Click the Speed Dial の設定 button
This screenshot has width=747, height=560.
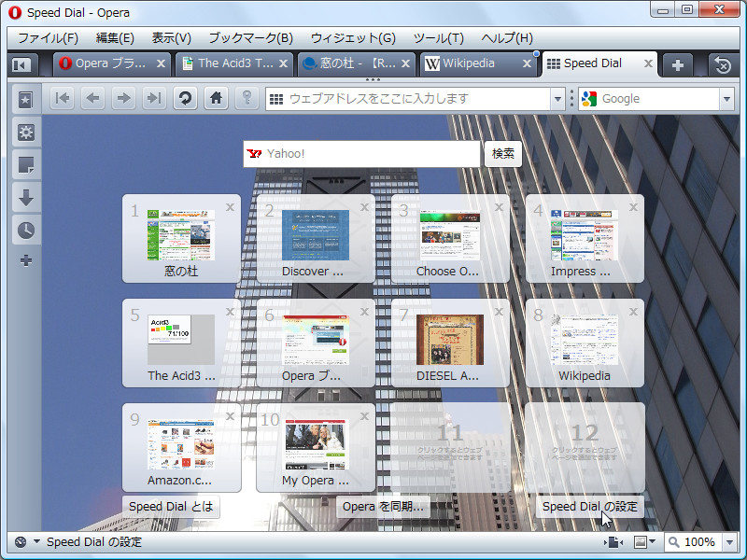[590, 507]
